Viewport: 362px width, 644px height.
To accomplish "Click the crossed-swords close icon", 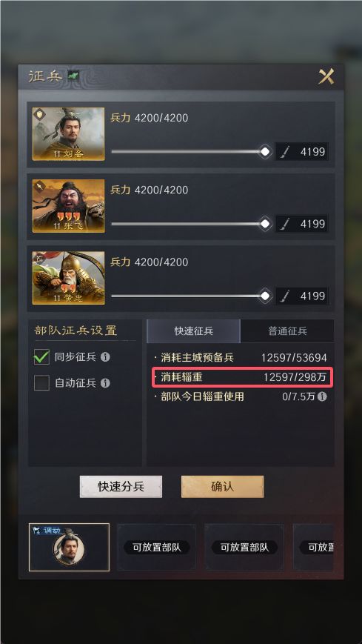I will [326, 77].
